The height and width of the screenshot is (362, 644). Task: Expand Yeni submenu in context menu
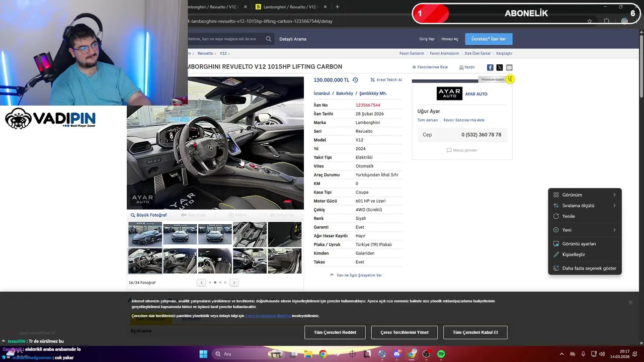point(585,230)
